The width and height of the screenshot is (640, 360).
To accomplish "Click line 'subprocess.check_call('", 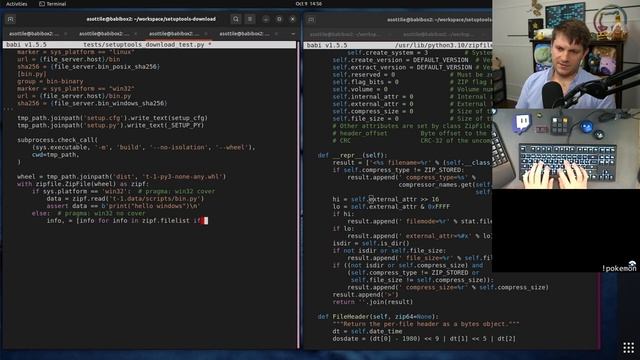I will [x=58, y=140].
